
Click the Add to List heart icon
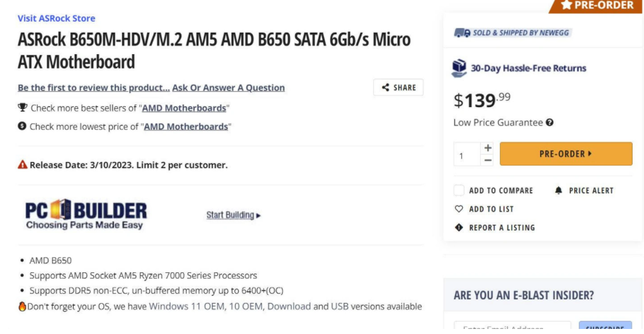[x=459, y=209]
